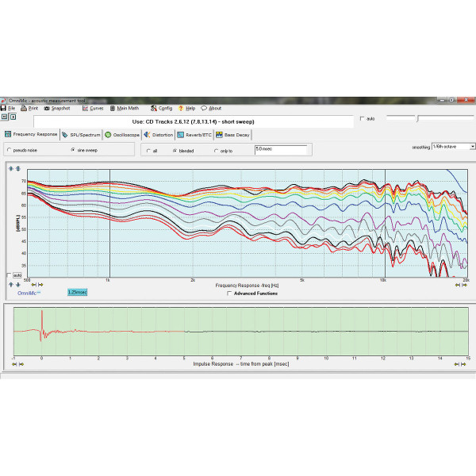Click the 5.0 msec input field
The image size is (476, 476).
point(279,149)
